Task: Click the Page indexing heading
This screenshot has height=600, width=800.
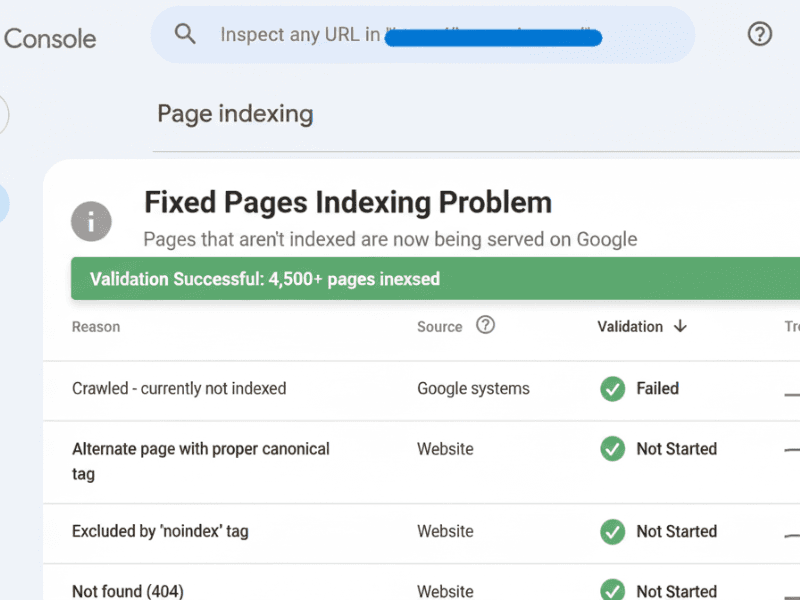Action: point(235,114)
